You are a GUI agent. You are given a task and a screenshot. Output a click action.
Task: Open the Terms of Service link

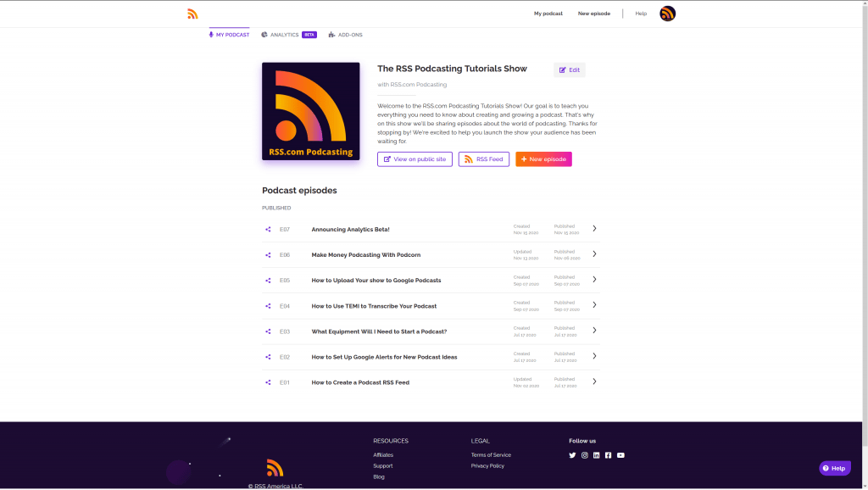click(491, 454)
